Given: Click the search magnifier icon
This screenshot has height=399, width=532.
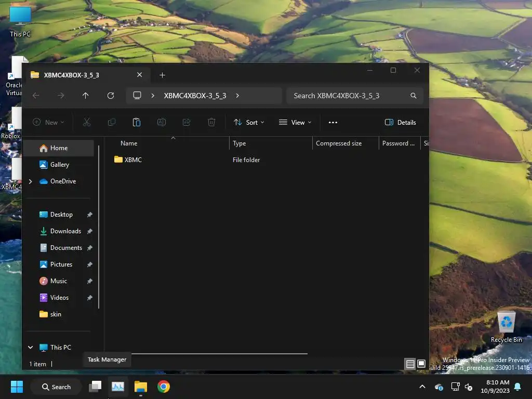Looking at the screenshot, I should click(x=413, y=96).
